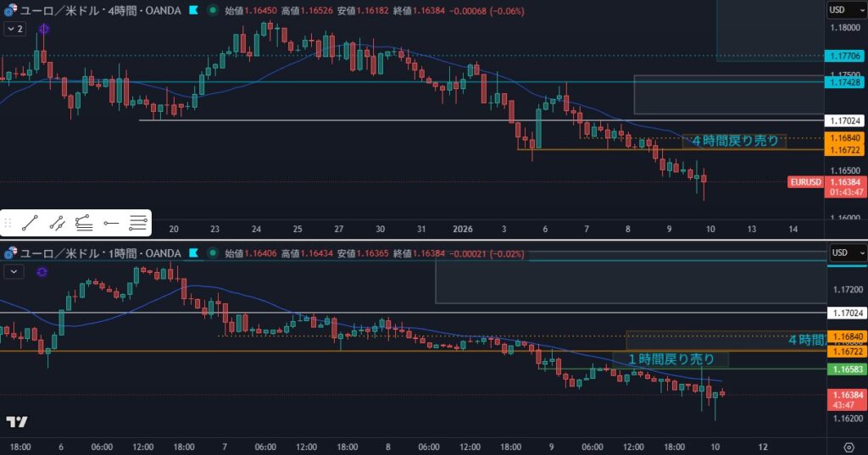Expand the indicator legend showing 2

[14, 29]
